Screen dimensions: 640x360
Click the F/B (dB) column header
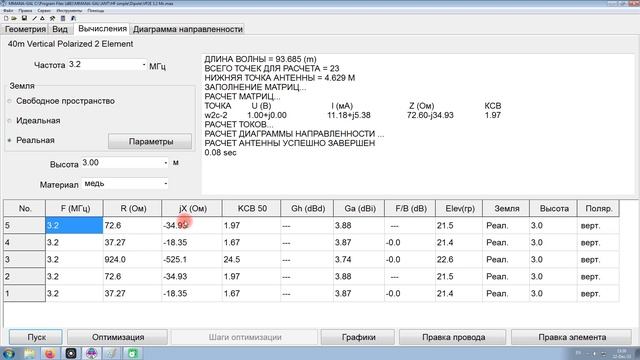tap(410, 209)
